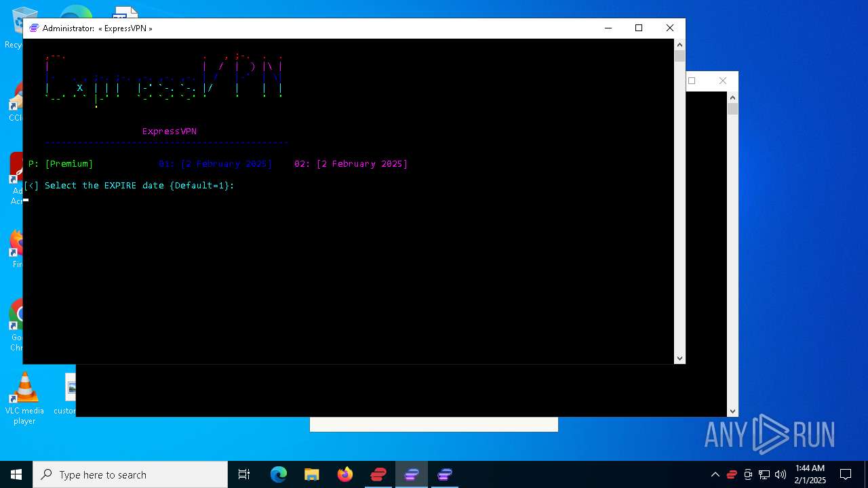The height and width of the screenshot is (488, 868).
Task: Open the Windows Start menu
Action: (x=16, y=474)
